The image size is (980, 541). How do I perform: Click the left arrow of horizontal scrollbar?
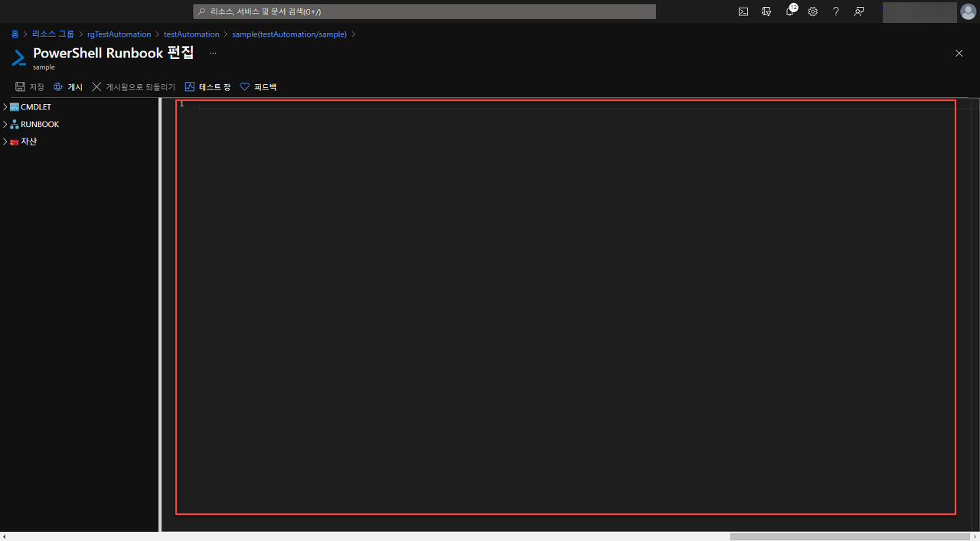pyautogui.click(x=4, y=536)
